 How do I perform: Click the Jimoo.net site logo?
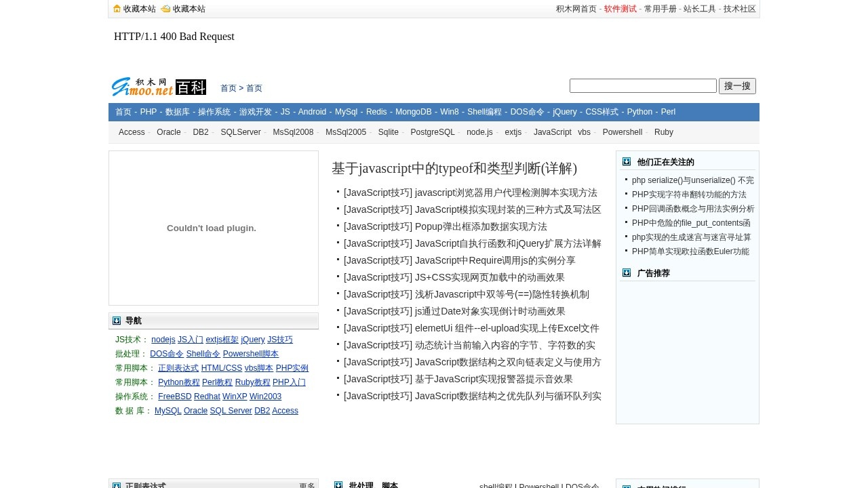click(142, 87)
